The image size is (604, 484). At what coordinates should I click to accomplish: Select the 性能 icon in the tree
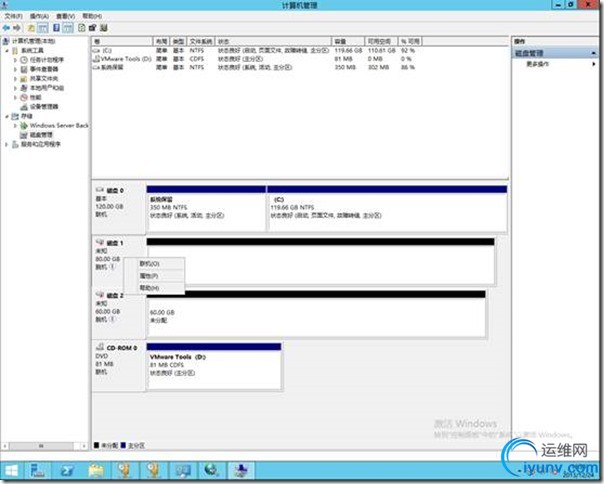pos(24,97)
